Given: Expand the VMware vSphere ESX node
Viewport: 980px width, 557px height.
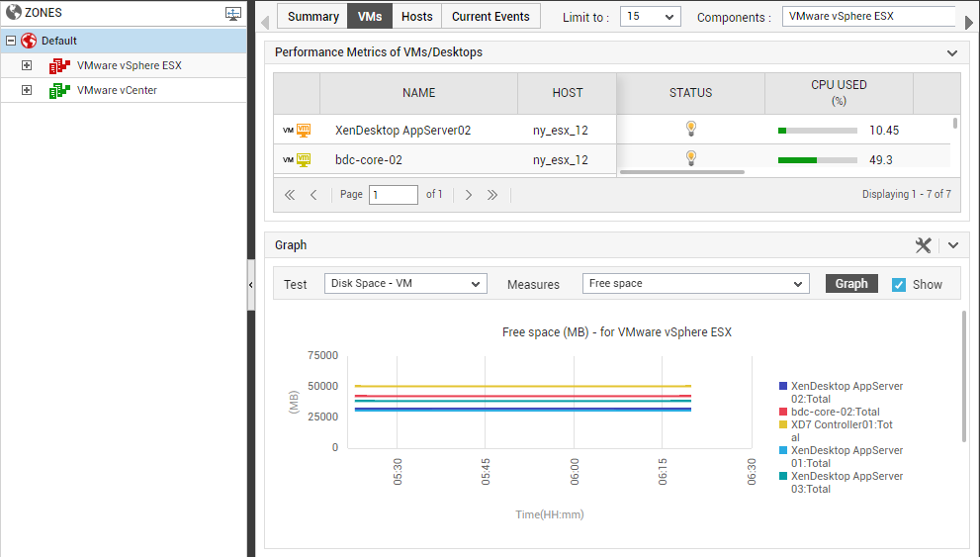Looking at the screenshot, I should [27, 65].
